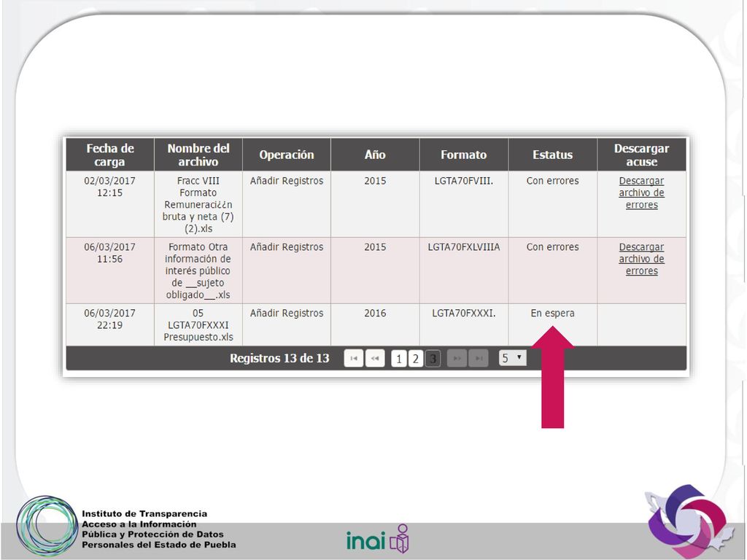
Task: Open page 2 of the records
Action: [x=415, y=358]
